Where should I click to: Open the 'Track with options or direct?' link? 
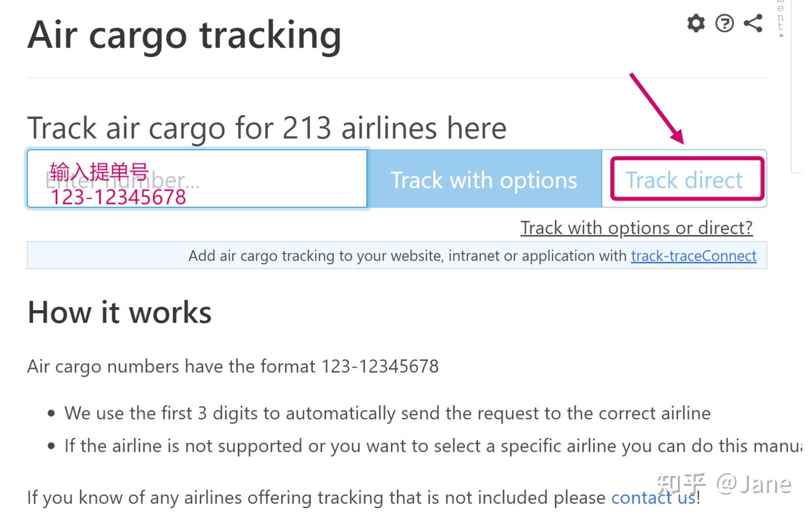[x=636, y=228]
